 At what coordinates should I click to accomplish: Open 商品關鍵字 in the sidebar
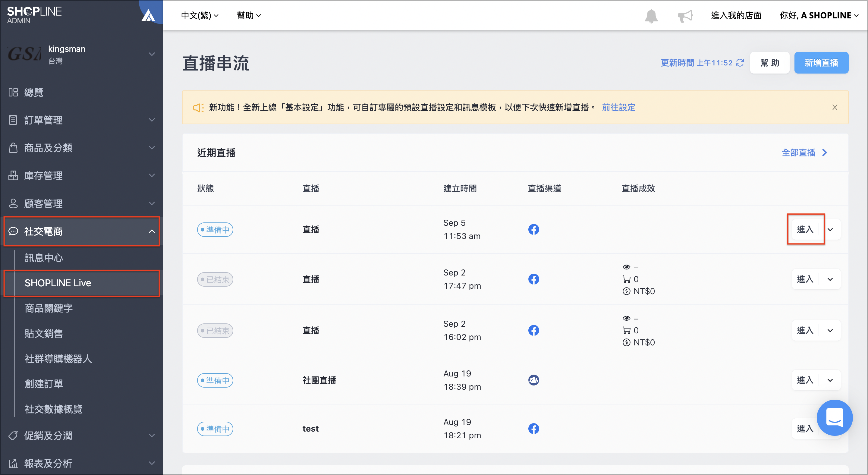click(49, 308)
